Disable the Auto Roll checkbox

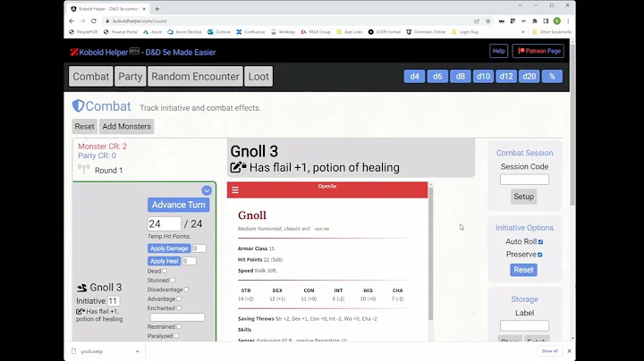(540, 241)
